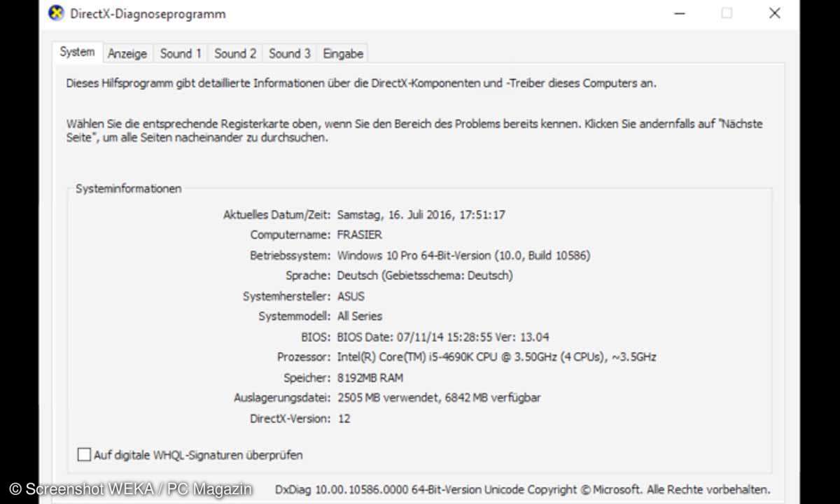Click the DirectX-Version value 12
The height and width of the screenshot is (504, 840).
point(344,419)
